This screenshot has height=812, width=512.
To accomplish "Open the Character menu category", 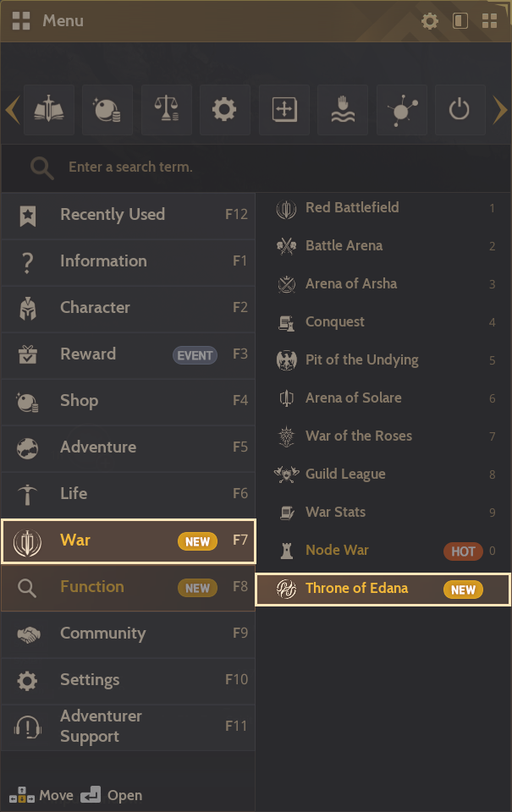I will pyautogui.click(x=128, y=308).
